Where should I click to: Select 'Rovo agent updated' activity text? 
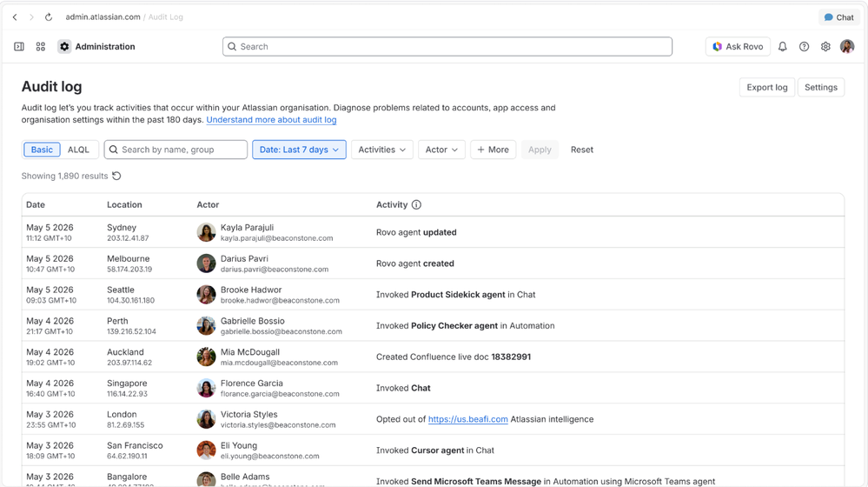pyautogui.click(x=416, y=232)
